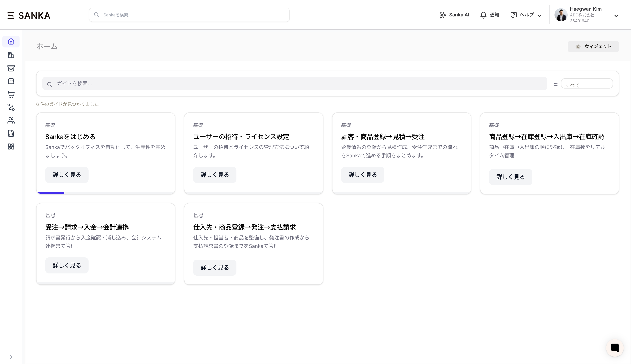631x364 pixels.
Task: Click the contacts people sidebar icon
Action: (x=11, y=120)
